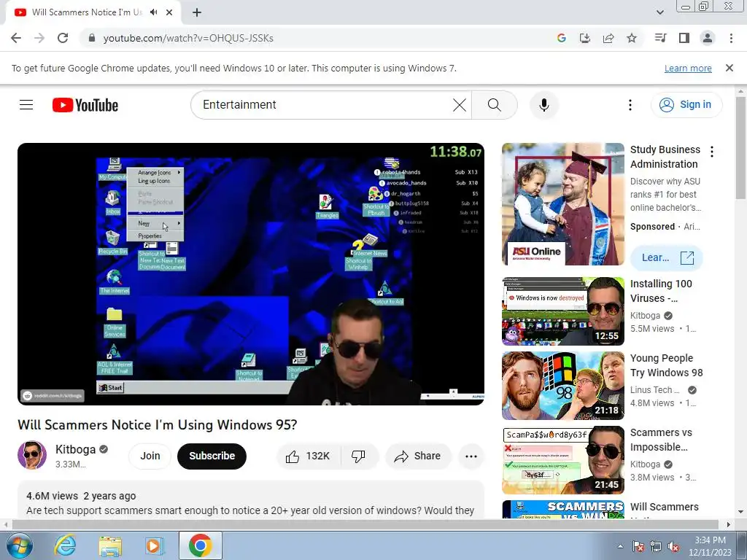This screenshot has width=747, height=560.
Task: Open the media control icon in toolbar
Action: point(660,38)
